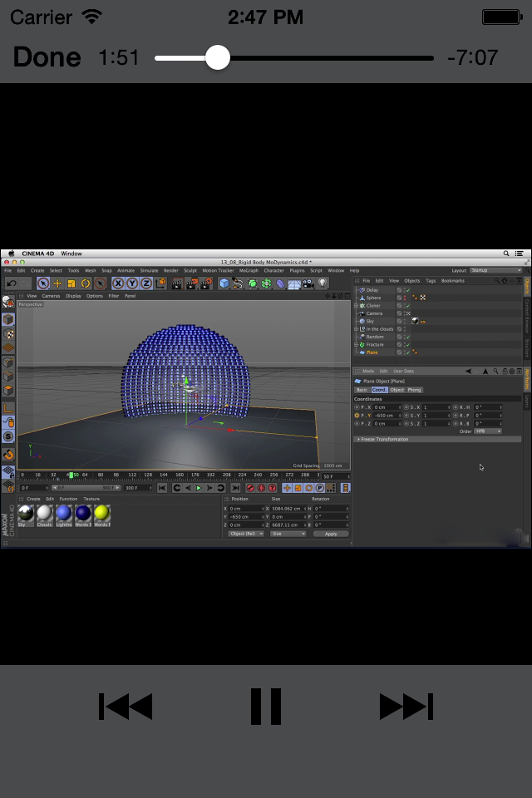
Task: Switch to the Phong attribute tab
Action: [x=414, y=390]
